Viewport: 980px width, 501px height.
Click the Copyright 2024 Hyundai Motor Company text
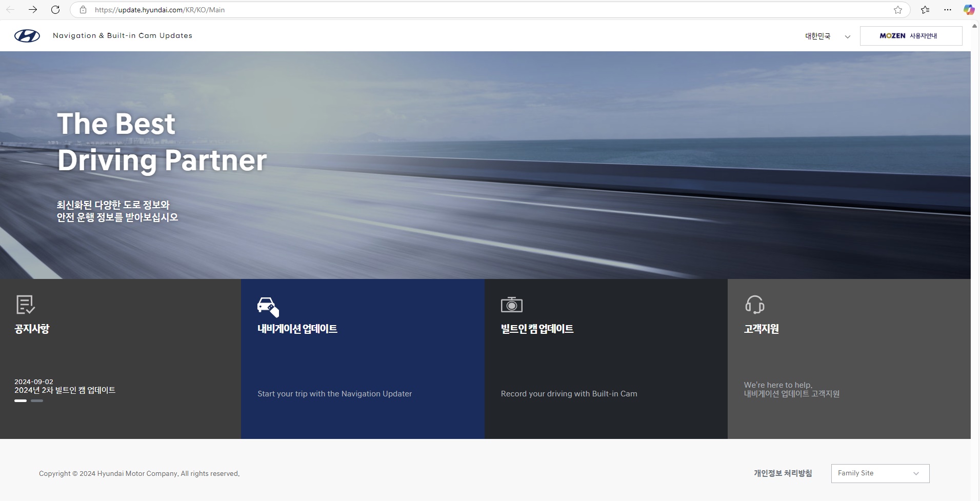(139, 474)
